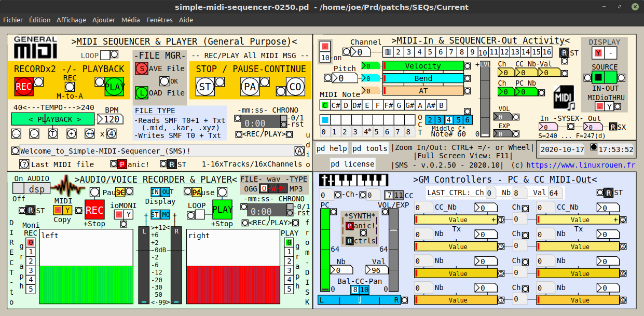Follow the https://www.linuxrouen.fr link
644x316 pixels.
[x=581, y=165]
